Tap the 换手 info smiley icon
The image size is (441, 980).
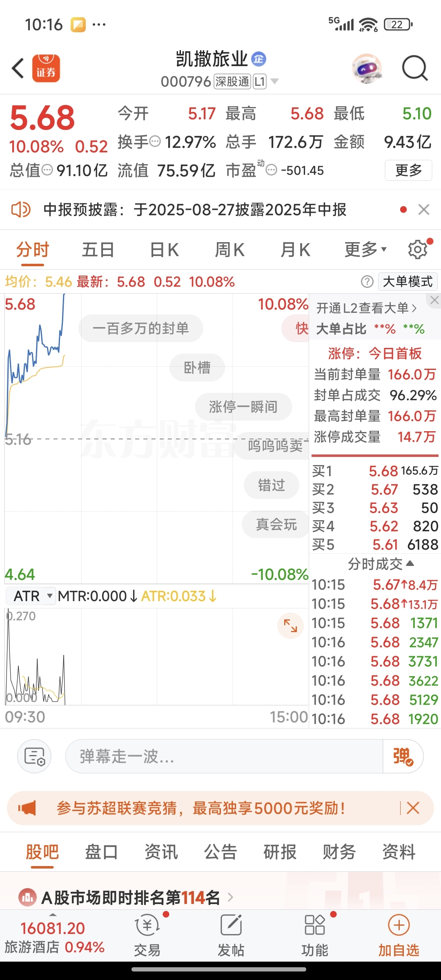[x=155, y=142]
